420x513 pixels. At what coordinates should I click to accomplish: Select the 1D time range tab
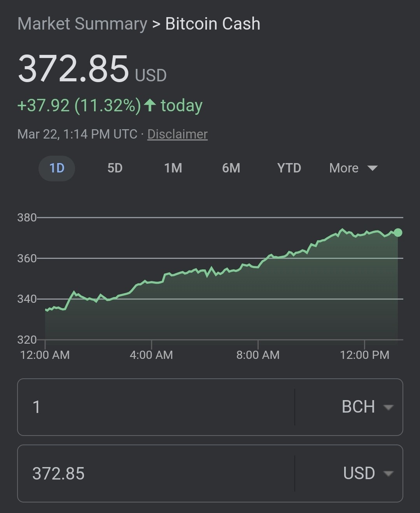pyautogui.click(x=57, y=168)
